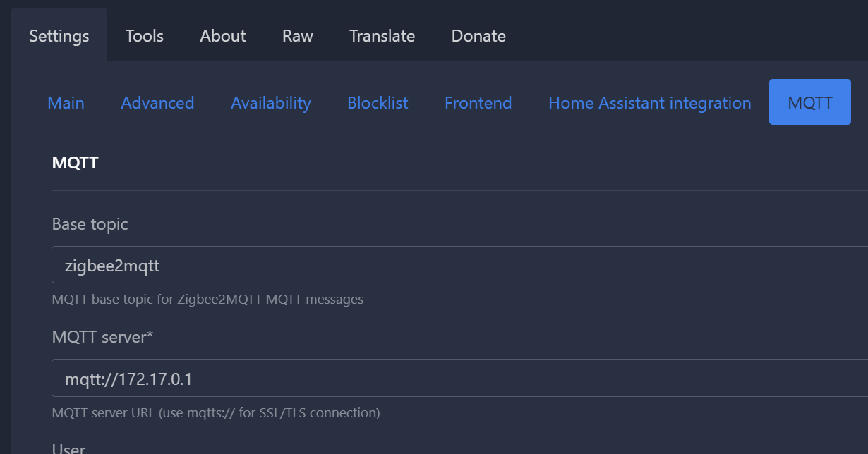868x454 pixels.
Task: Click the MQTT server* field label
Action: pos(103,337)
